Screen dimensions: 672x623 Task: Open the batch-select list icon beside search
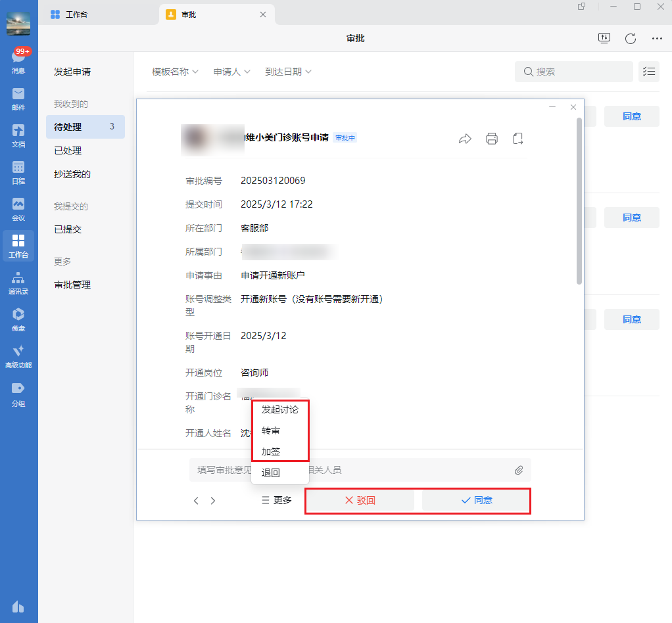click(x=648, y=72)
